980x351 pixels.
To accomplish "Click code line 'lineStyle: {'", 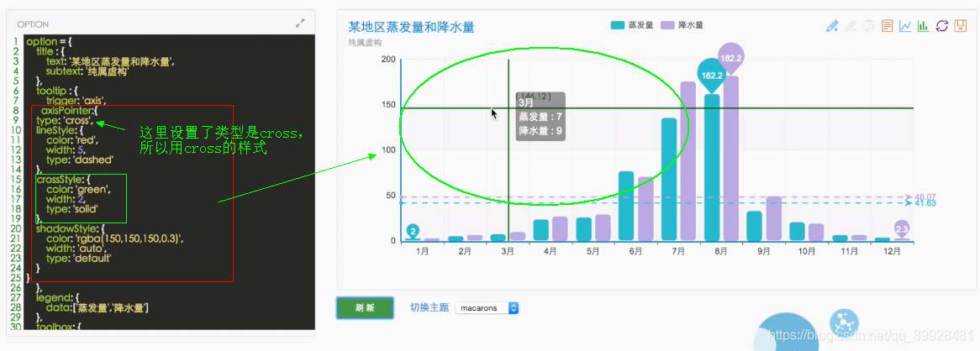I will click(60, 129).
